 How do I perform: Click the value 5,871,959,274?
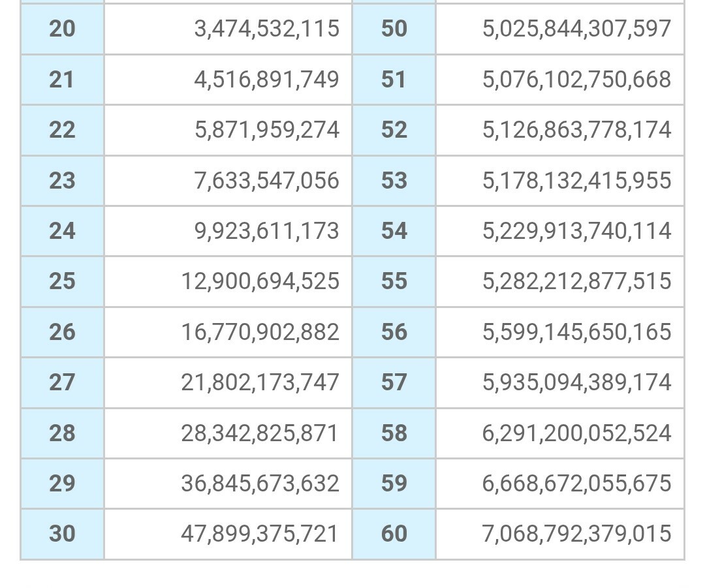[266, 130]
